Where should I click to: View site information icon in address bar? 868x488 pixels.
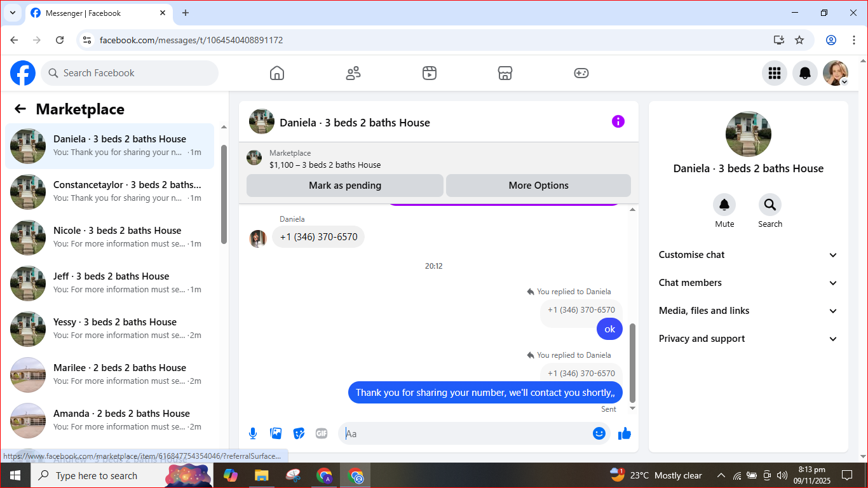[x=88, y=40]
